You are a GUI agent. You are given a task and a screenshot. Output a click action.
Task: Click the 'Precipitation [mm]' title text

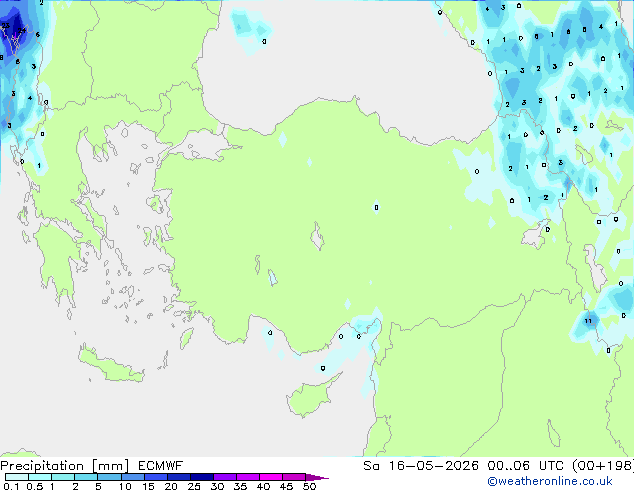(x=65, y=466)
